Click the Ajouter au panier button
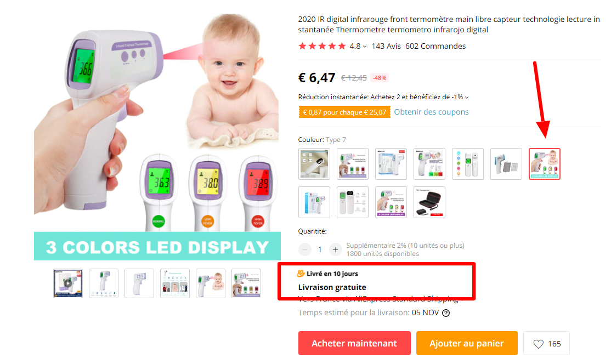Image resolution: width=611 pixels, height=364 pixels. 466,343
